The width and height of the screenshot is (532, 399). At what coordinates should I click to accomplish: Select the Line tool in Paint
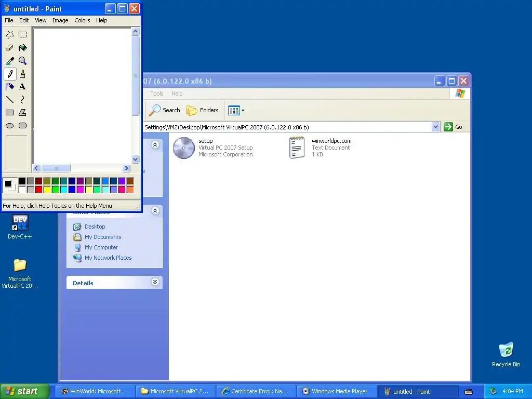tap(10, 99)
